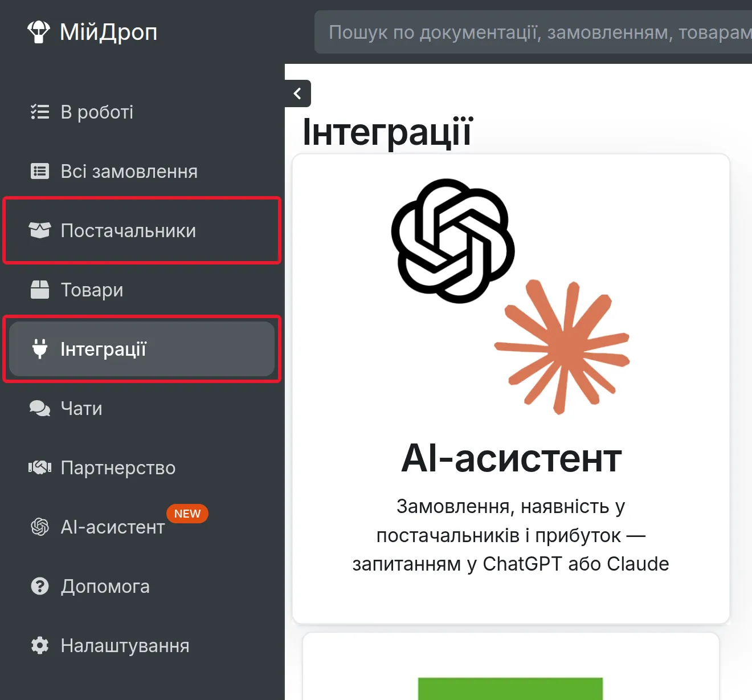Viewport: 752px width, 700px height.
Task: Open AI-асистент in the sidebar
Action: point(142,527)
